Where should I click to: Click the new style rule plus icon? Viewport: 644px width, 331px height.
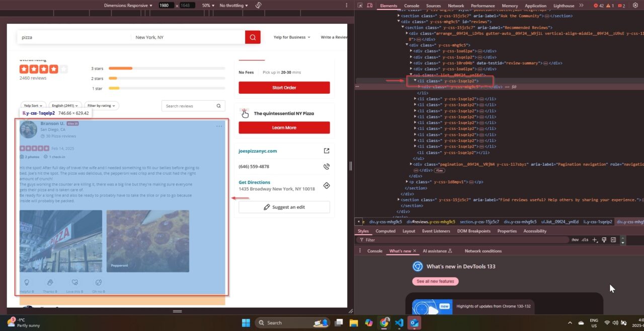[x=595, y=240]
